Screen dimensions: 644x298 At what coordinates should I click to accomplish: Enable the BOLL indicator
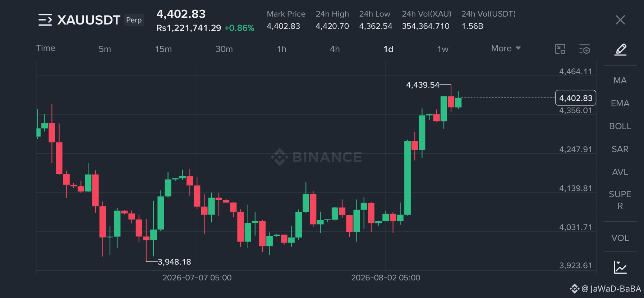620,126
